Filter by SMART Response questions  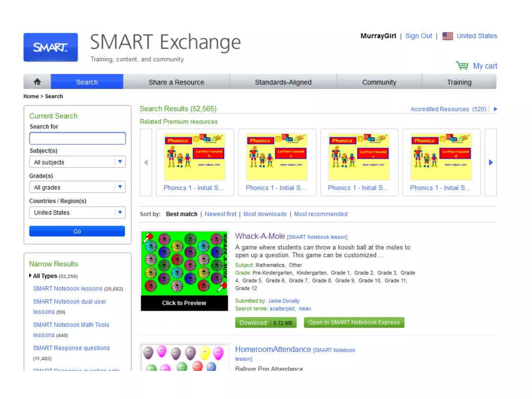pos(71,348)
